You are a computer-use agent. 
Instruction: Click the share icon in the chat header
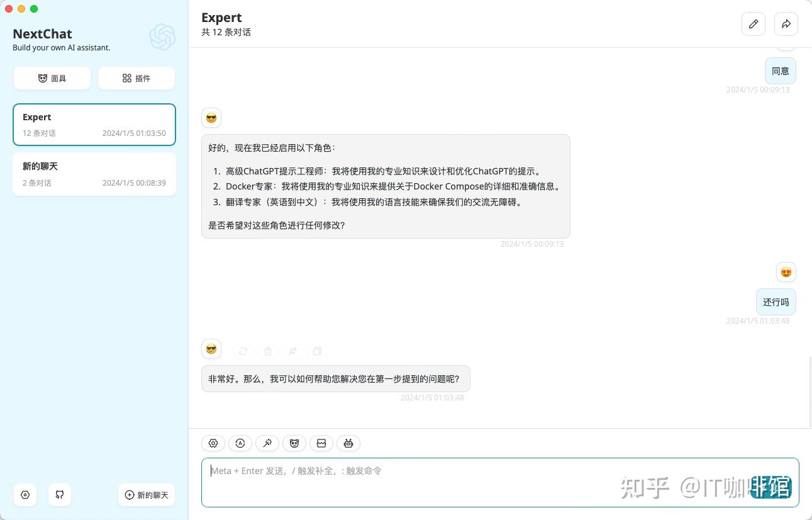pyautogui.click(x=786, y=24)
